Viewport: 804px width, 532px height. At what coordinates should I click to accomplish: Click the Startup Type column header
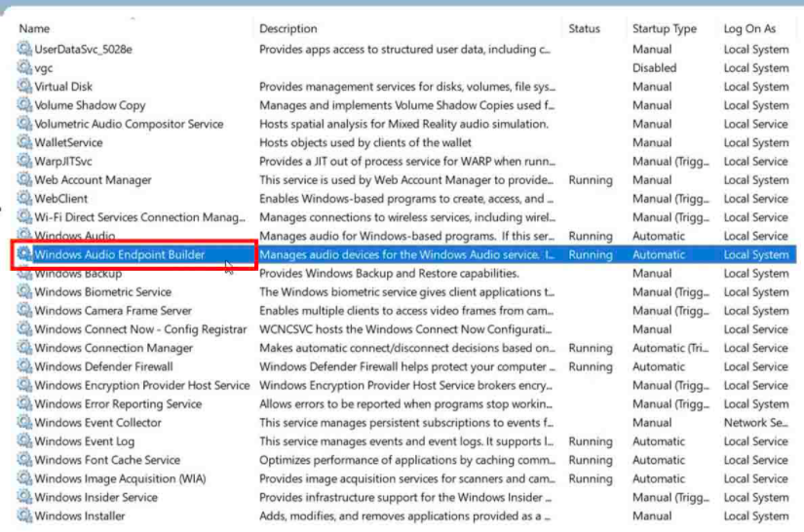(665, 29)
